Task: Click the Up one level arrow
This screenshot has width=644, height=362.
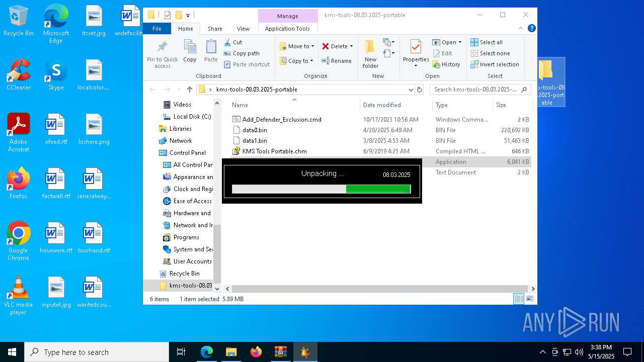Action: [x=189, y=89]
